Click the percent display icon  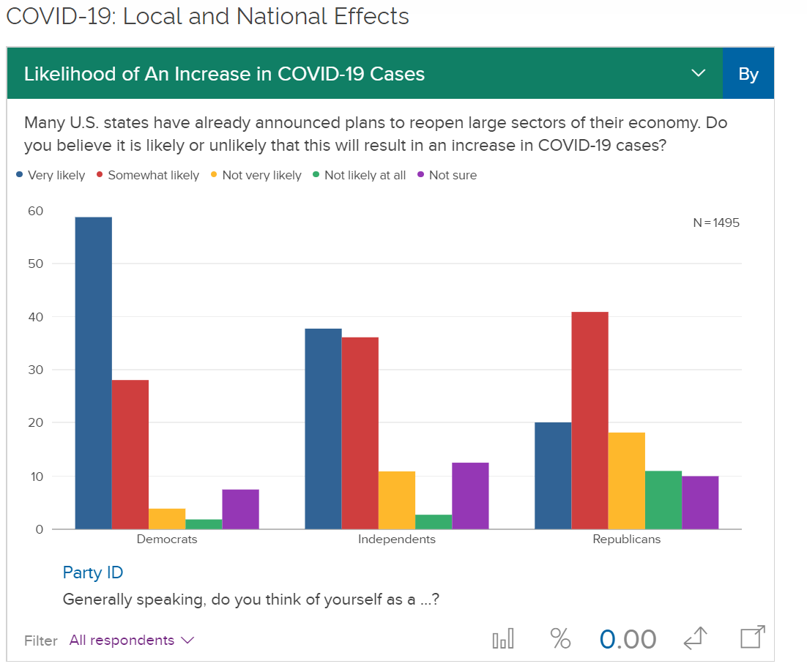(x=560, y=639)
